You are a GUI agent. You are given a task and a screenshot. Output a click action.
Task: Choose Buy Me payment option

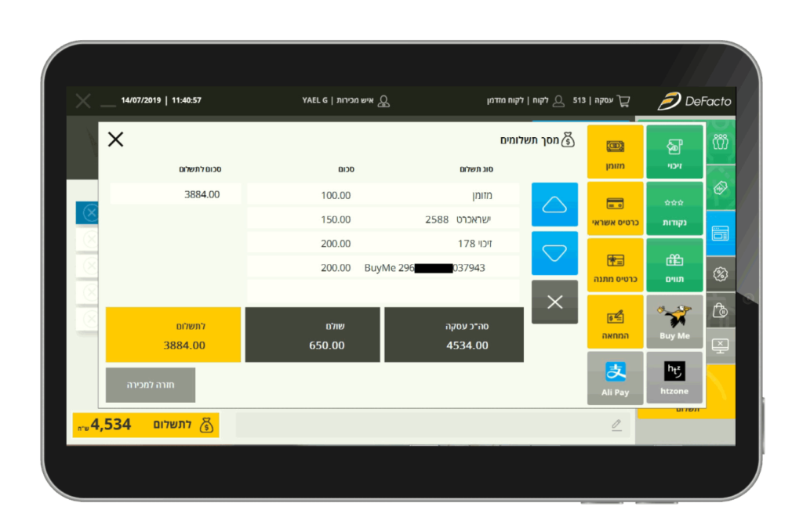coord(674,322)
